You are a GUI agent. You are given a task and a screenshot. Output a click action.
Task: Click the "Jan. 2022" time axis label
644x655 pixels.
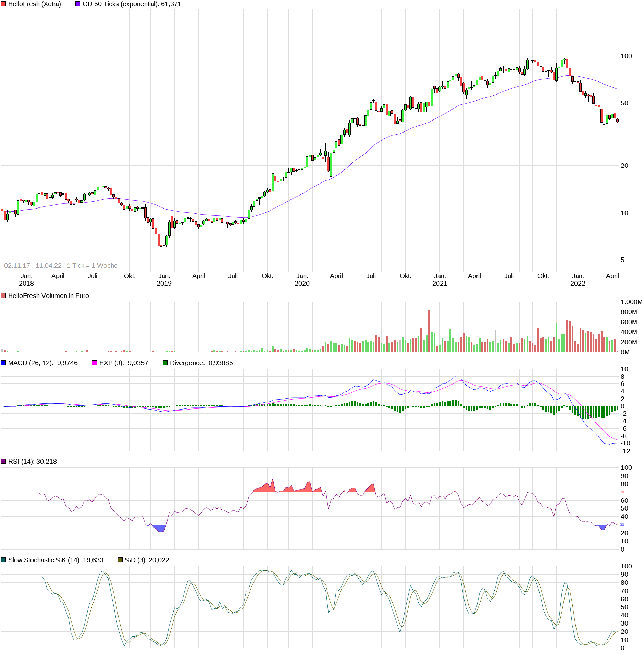(578, 280)
